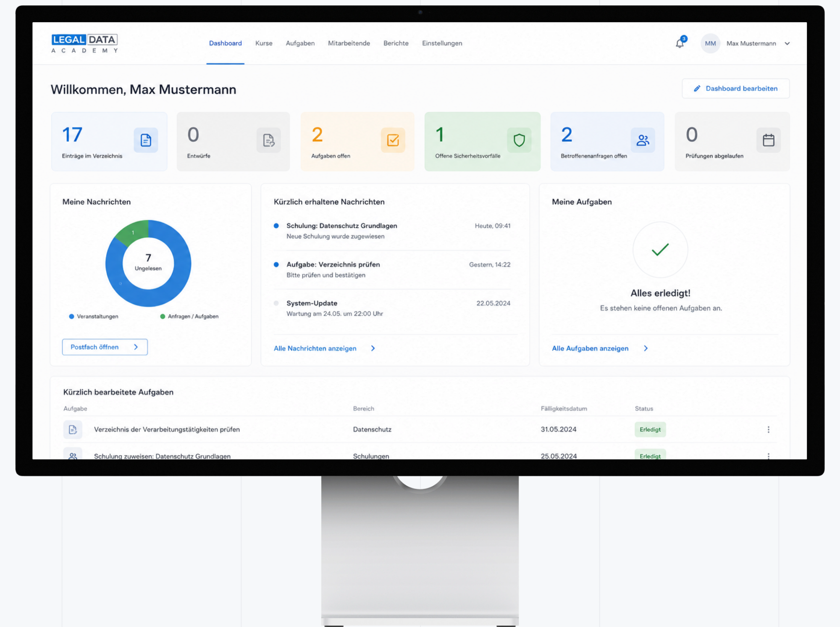The height and width of the screenshot is (627, 840).
Task: Open the System-Update message
Action: click(x=392, y=308)
